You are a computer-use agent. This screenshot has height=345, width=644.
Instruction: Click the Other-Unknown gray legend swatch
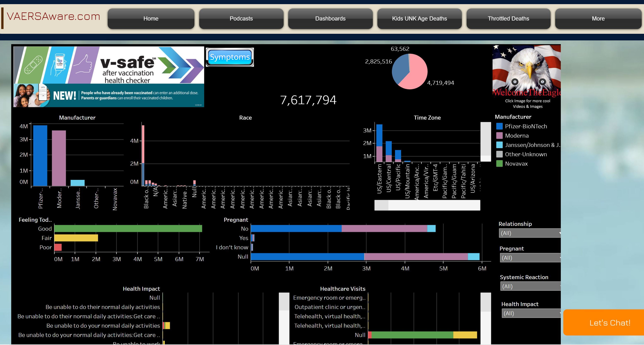click(x=499, y=154)
